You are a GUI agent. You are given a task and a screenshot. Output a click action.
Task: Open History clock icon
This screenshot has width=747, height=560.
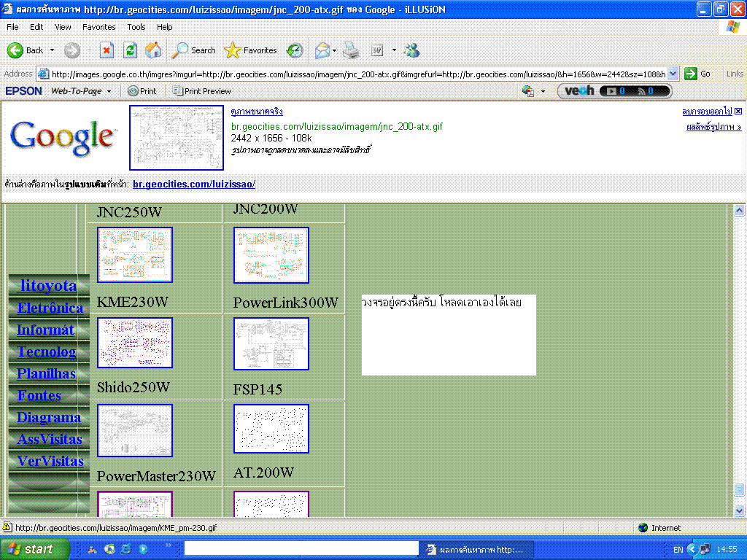click(x=295, y=50)
